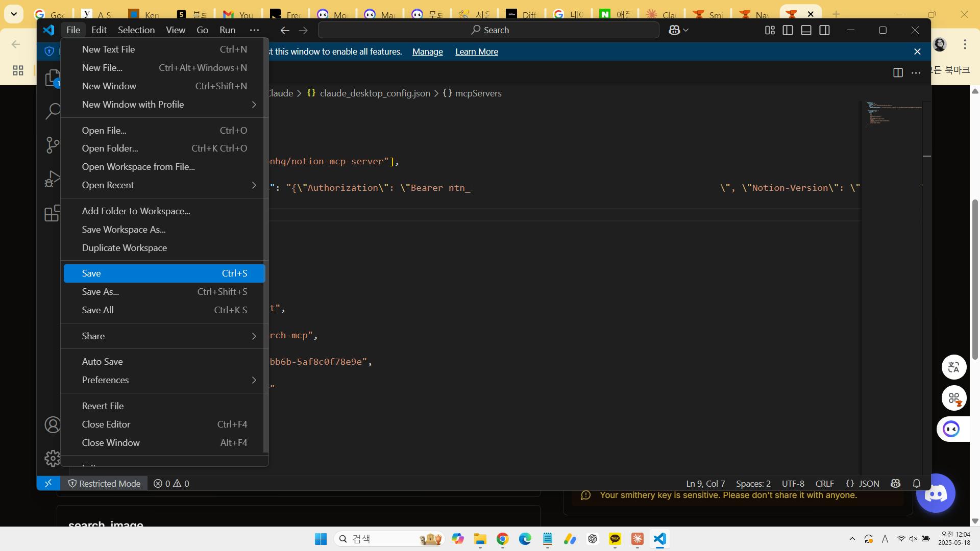The width and height of the screenshot is (980, 551).
Task: Toggle Panel layout button in title bar
Action: click(806, 30)
